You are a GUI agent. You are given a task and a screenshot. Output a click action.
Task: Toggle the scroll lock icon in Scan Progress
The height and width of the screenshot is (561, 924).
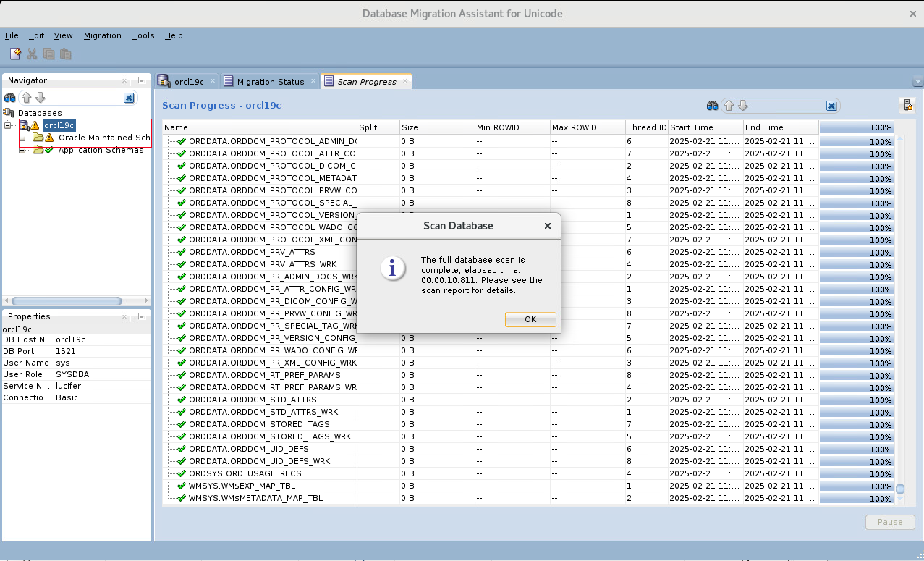907,106
